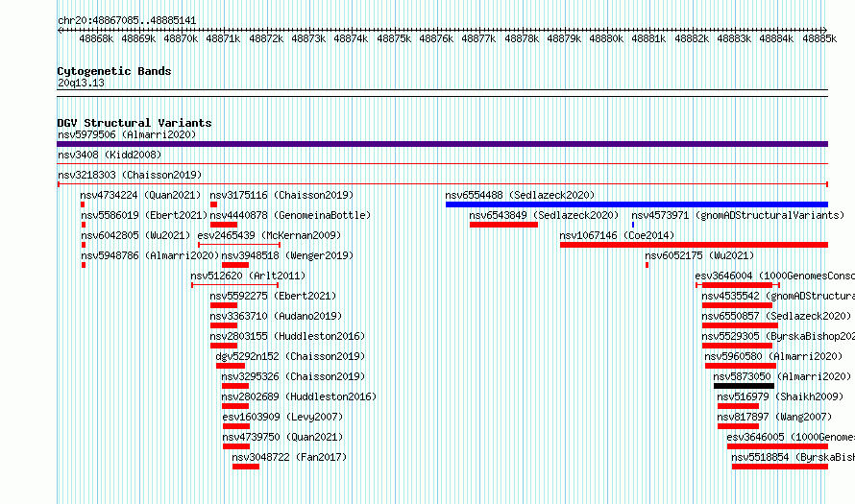Image resolution: width=855 pixels, height=504 pixels.
Task: Open esv2465439 (McKernan2009) label
Action: 269,235
